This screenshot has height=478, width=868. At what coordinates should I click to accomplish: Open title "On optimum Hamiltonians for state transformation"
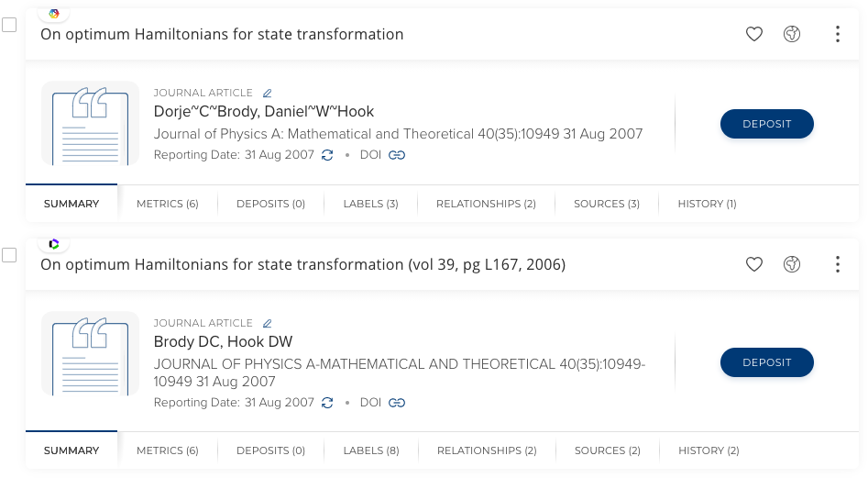[222, 35]
